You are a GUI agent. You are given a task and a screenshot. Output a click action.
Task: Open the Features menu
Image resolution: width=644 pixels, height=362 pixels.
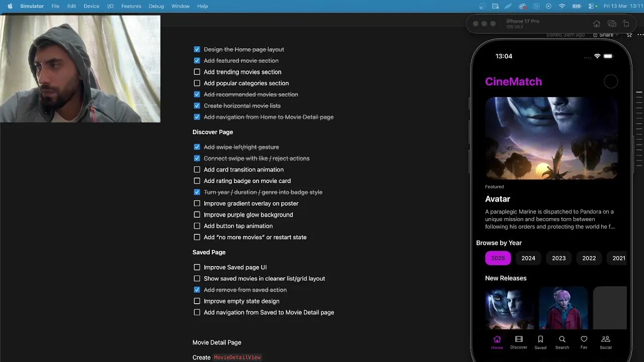(x=131, y=6)
